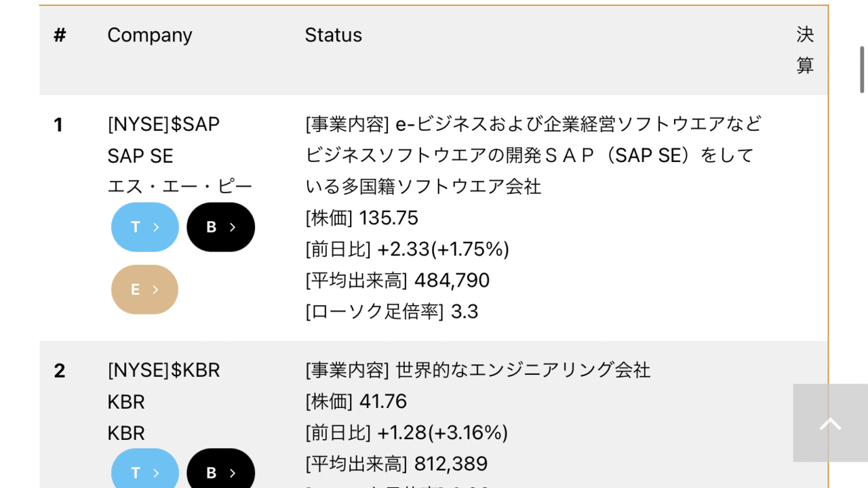The height and width of the screenshot is (488, 868).
Task: Click row number 2 in the table
Action: [x=60, y=371]
